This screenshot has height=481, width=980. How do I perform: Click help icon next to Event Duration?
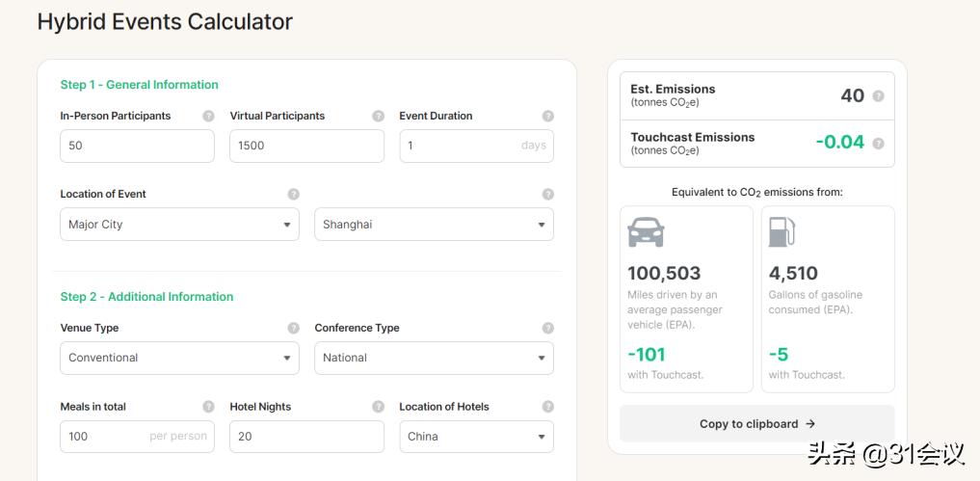coord(548,116)
